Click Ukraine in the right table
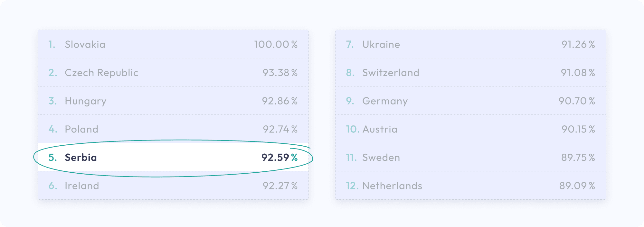The image size is (644, 227). [x=381, y=44]
